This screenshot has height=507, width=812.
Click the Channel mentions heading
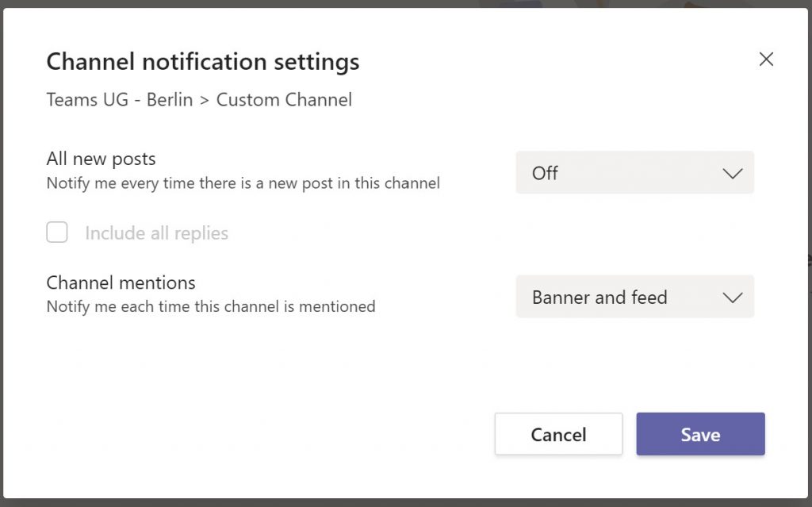(121, 282)
